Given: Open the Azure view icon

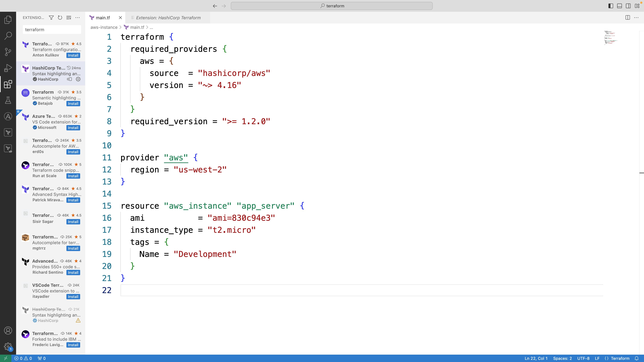Looking at the screenshot, I should 8,116.
